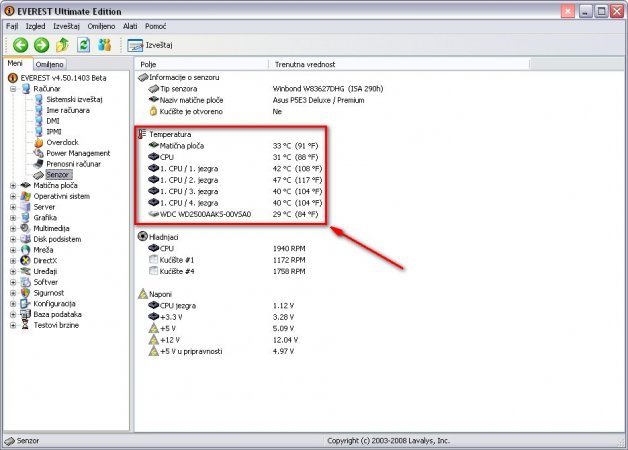628x450 pixels.
Task: Expand the Mreža tree node
Action: pyautogui.click(x=13, y=250)
